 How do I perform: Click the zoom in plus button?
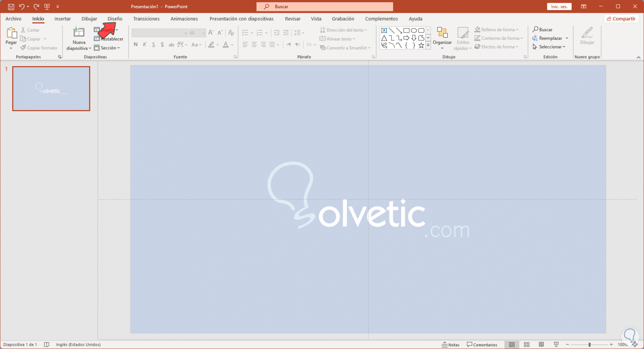click(611, 345)
